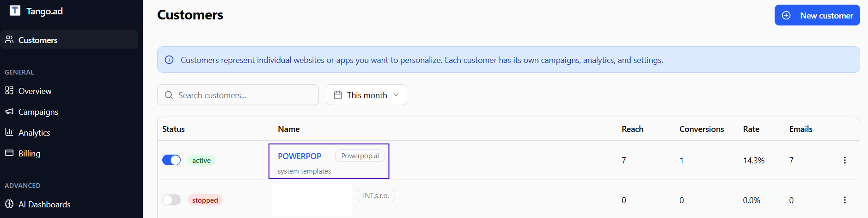This screenshot has height=218, width=868.
Task: Open the three-dot menu for stopped customer
Action: point(844,200)
